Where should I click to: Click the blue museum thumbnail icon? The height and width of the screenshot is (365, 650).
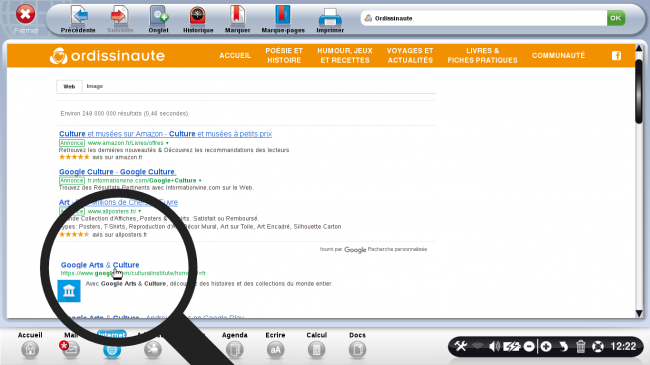(x=69, y=291)
